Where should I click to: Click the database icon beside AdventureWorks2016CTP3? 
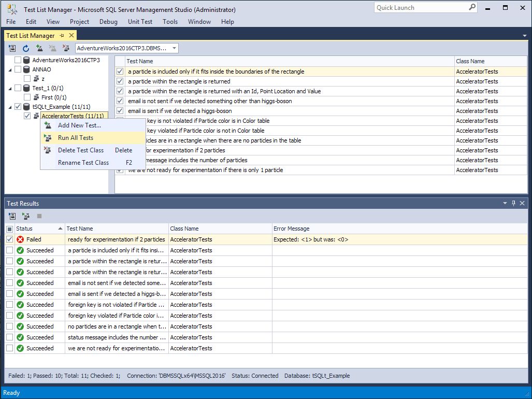26,60
